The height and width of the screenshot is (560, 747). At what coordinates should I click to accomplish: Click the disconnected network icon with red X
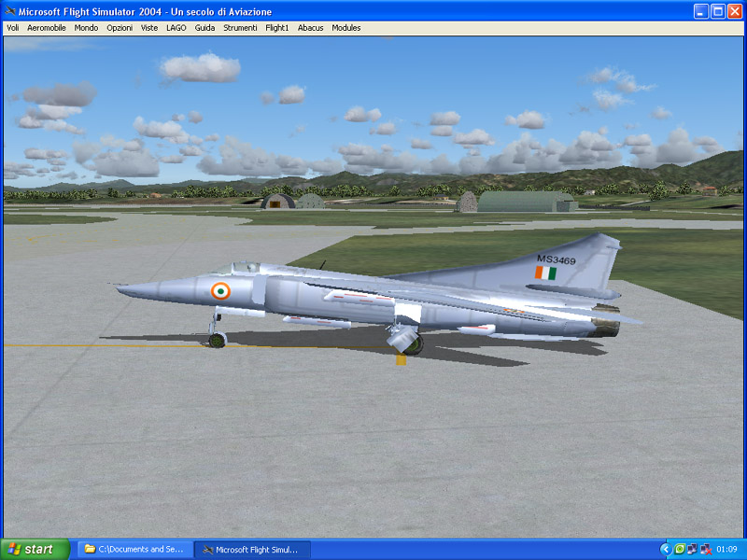click(x=706, y=549)
